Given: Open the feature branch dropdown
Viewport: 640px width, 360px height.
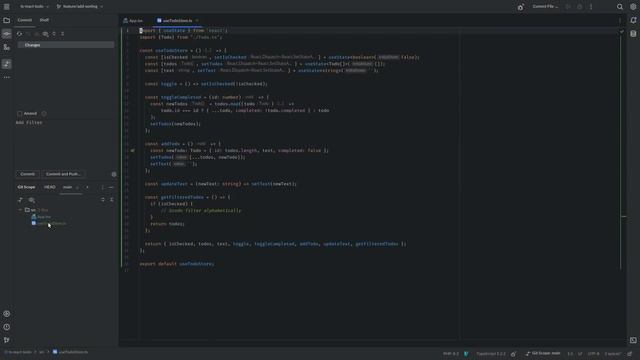Looking at the screenshot, I should click(80, 7).
